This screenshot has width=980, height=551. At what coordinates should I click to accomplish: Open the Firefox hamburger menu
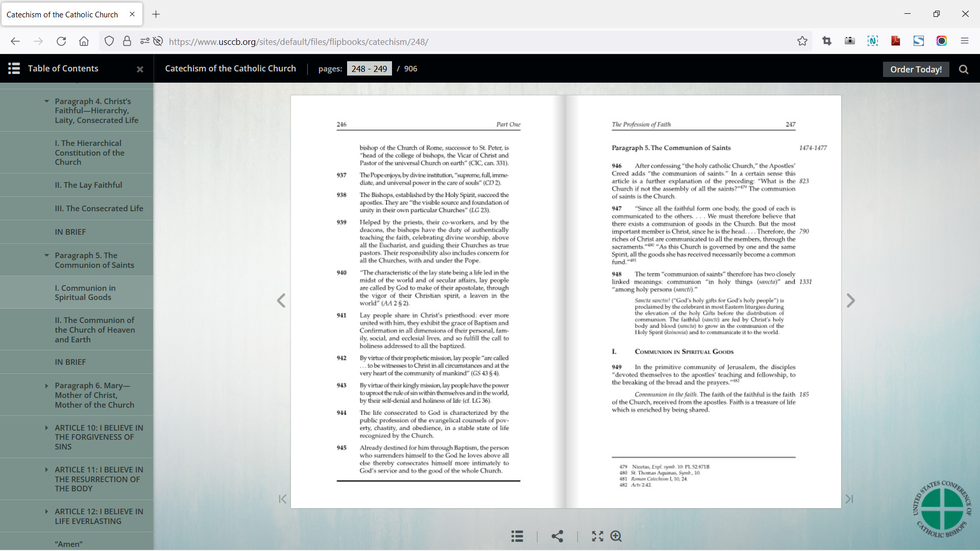pyautogui.click(x=964, y=41)
